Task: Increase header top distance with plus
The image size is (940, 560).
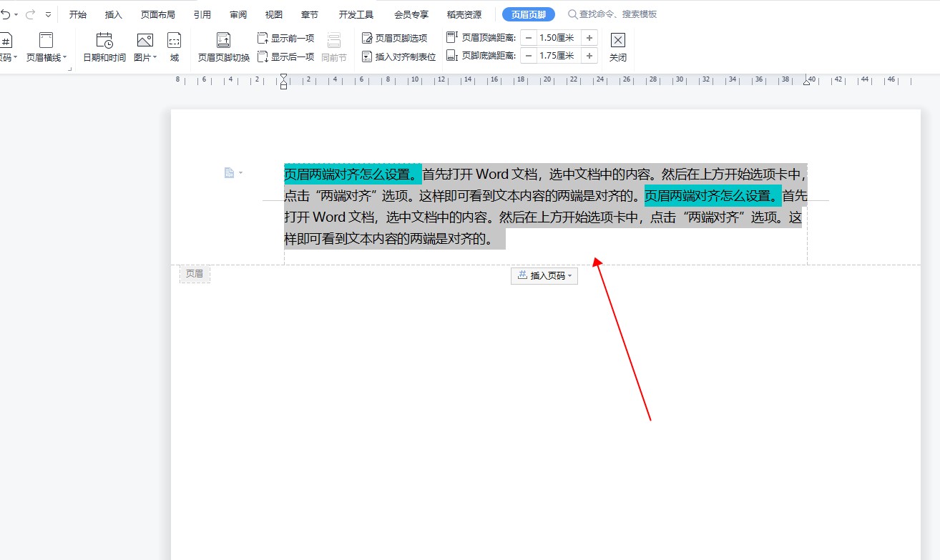Action: pyautogui.click(x=589, y=38)
